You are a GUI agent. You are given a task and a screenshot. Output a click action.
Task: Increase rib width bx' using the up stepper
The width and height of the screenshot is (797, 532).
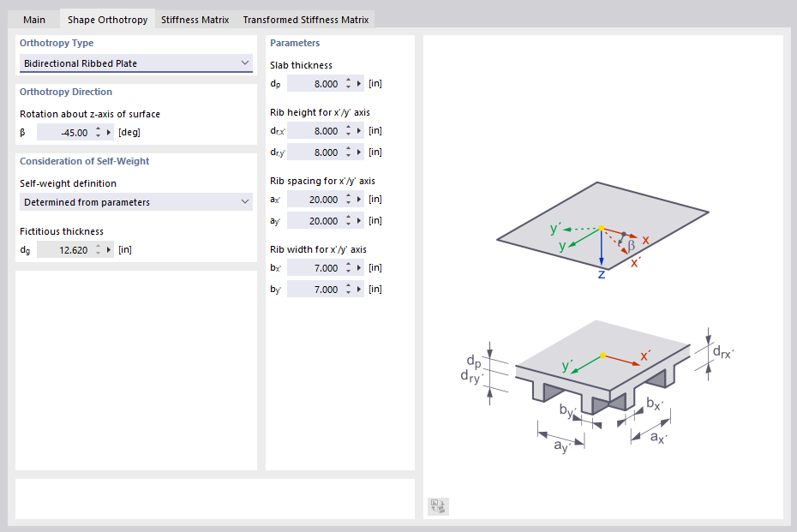pos(348,264)
